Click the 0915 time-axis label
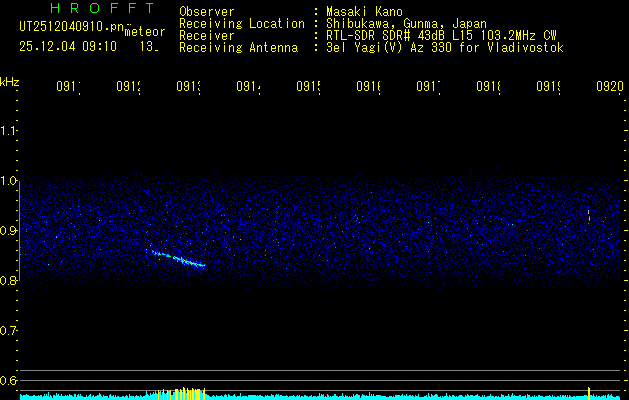Screen dimensions: 629x400 [x=309, y=86]
